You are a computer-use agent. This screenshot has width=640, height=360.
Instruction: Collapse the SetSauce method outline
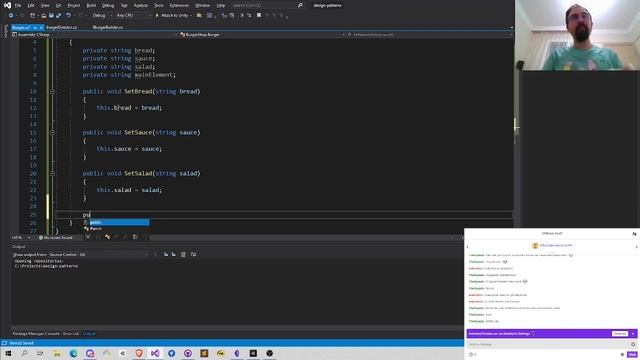(52, 132)
